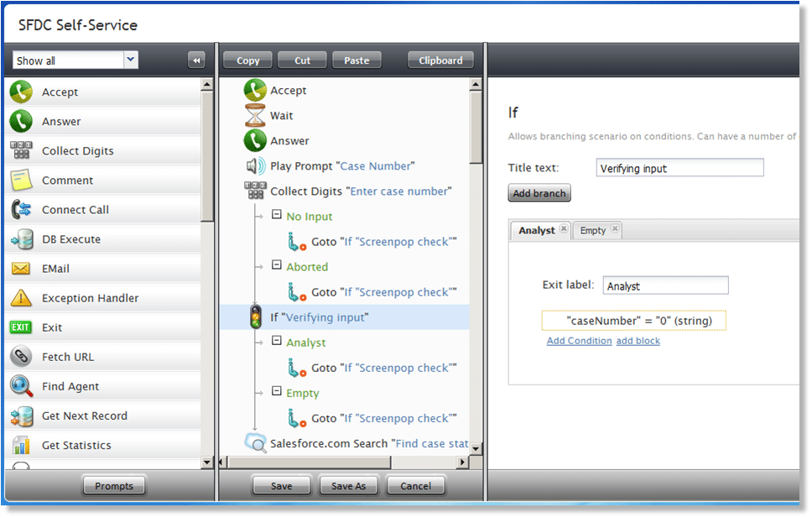Click the Accept phone icon in the scenario tree
The height and width of the screenshot is (518, 812).
click(255, 90)
